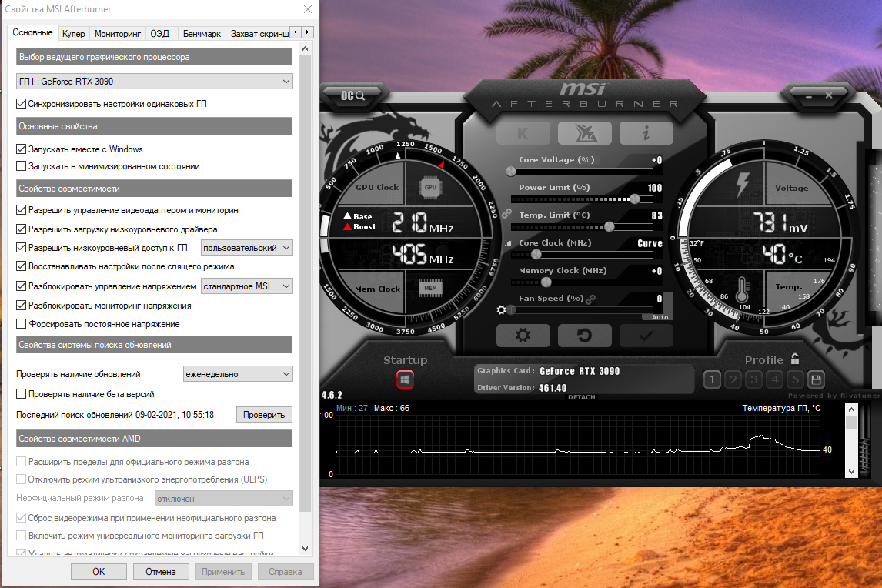Toggle 'Восстанавливать настройки после спящего режима'

[22, 266]
